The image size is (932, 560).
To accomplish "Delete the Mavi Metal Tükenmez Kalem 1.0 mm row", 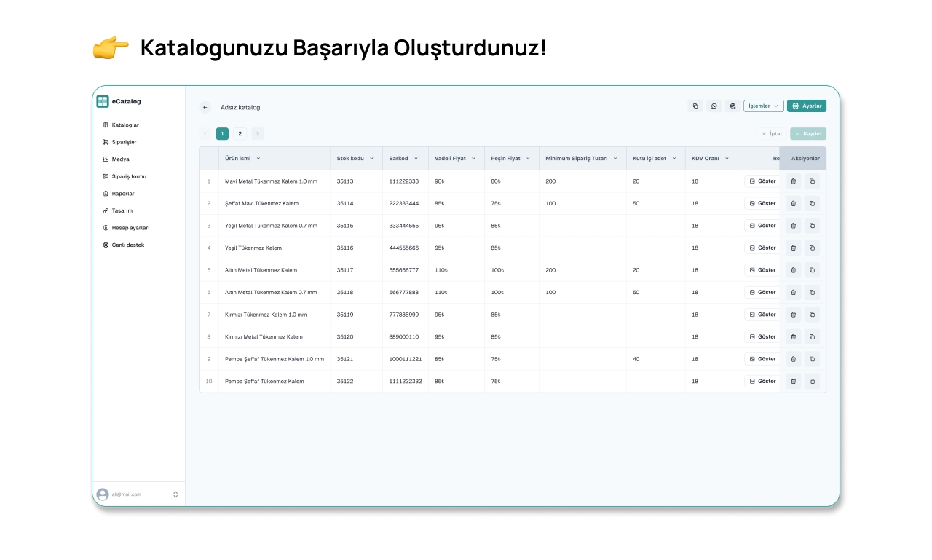I will click(x=793, y=181).
